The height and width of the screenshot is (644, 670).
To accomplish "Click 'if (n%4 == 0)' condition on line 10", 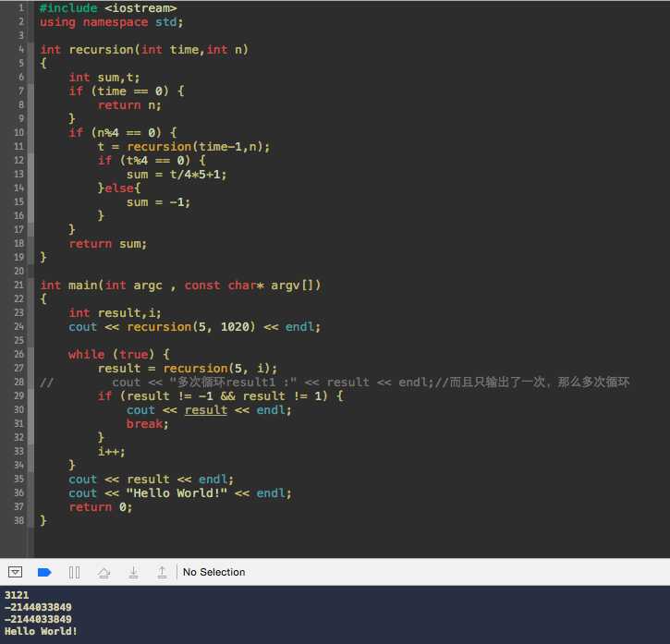I will 115,132.
